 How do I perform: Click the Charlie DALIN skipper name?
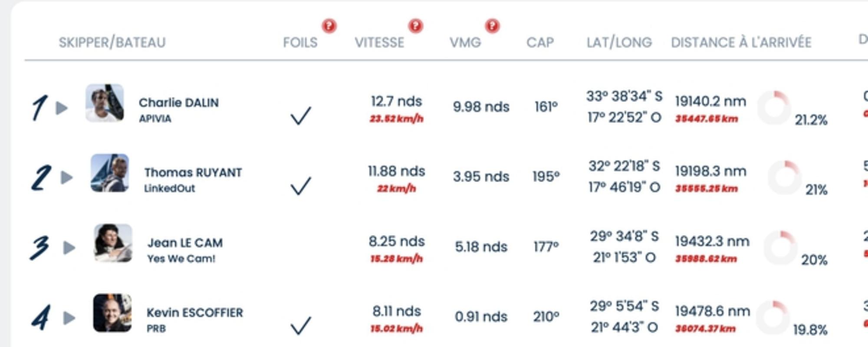click(x=179, y=103)
